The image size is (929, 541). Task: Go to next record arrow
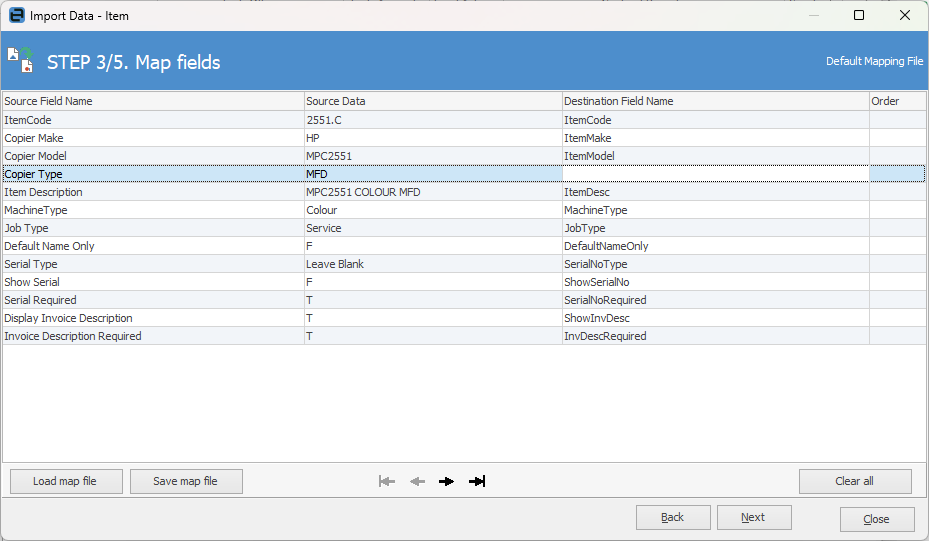pos(447,481)
